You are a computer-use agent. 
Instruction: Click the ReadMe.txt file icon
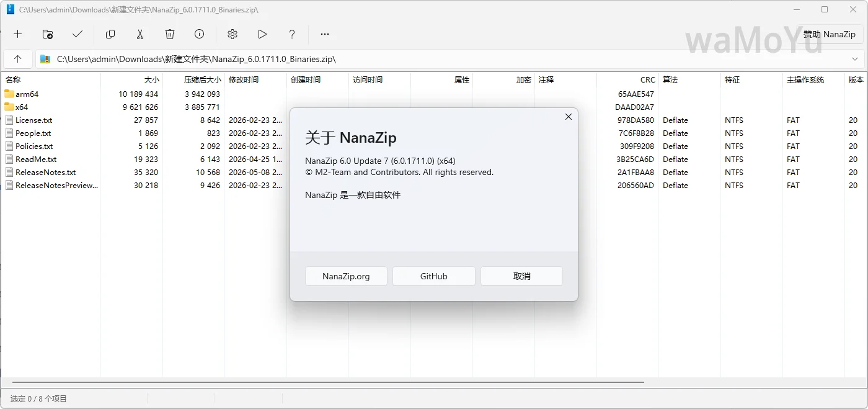pos(9,159)
